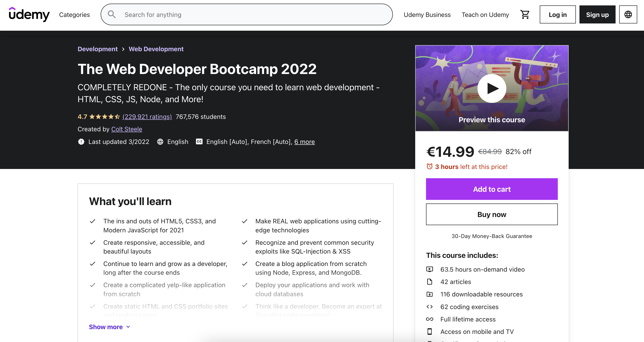Click 30-Day Money-Back Guarantee text
The width and height of the screenshot is (644, 342).
[x=492, y=236]
